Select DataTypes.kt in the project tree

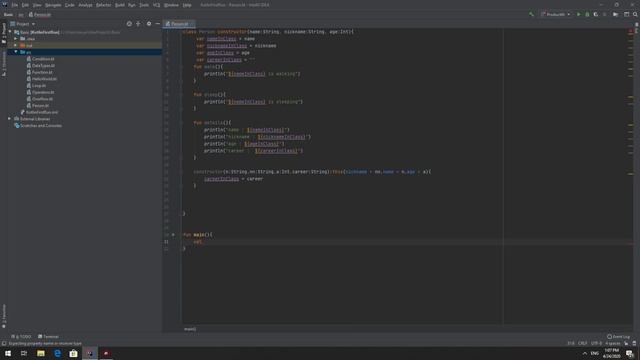[x=44, y=65]
